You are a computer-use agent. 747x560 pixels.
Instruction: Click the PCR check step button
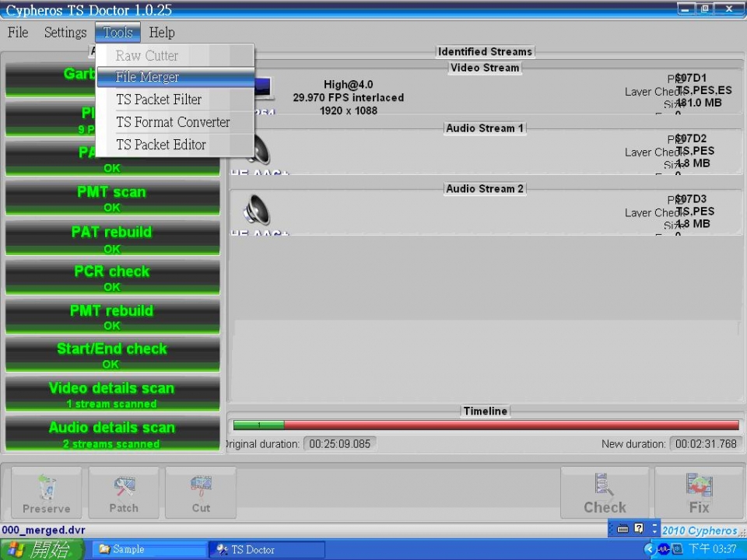(x=112, y=277)
